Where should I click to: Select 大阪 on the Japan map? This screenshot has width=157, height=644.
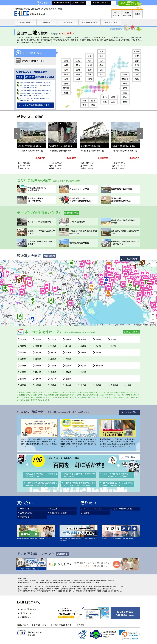pos(89,56)
